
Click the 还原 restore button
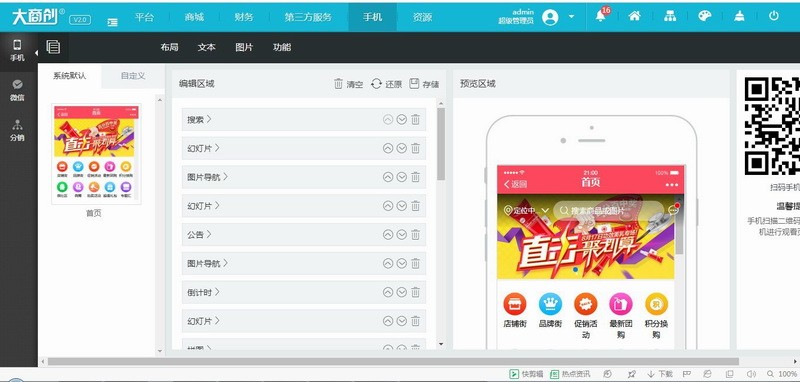386,84
